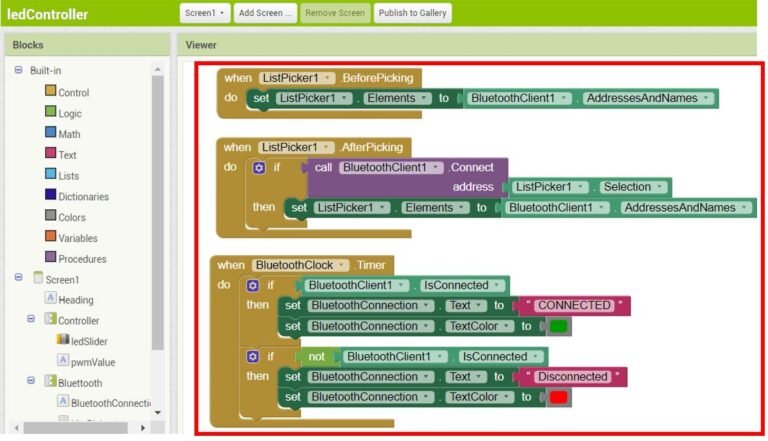Open the BluetoothClock component dropdown in Timer block
Screen dimensions: 768x441
click(x=343, y=265)
